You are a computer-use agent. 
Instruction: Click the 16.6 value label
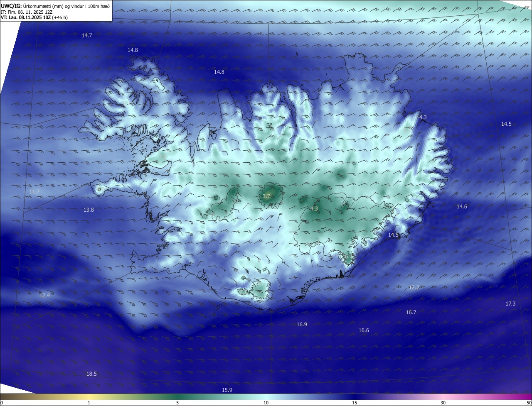(x=364, y=330)
